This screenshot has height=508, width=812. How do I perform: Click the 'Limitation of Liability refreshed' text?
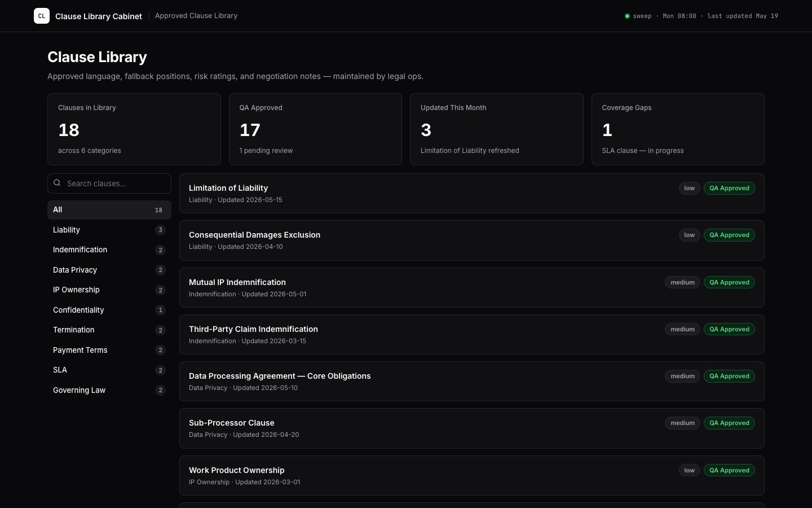[x=470, y=151]
